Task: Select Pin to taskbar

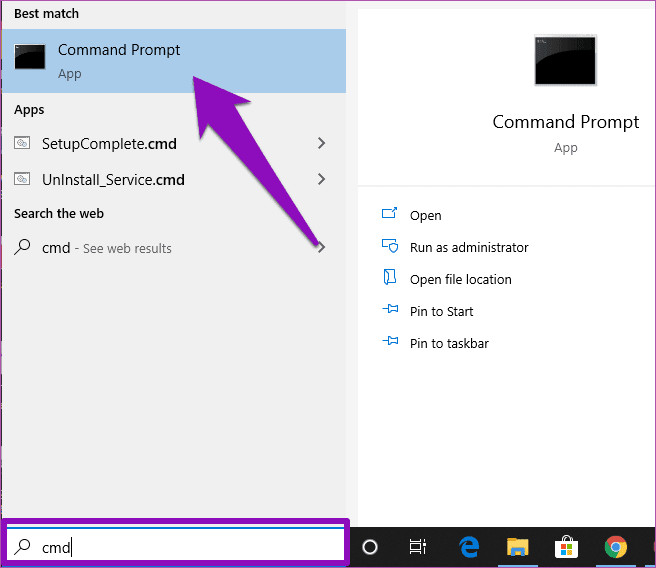Action: coord(449,343)
